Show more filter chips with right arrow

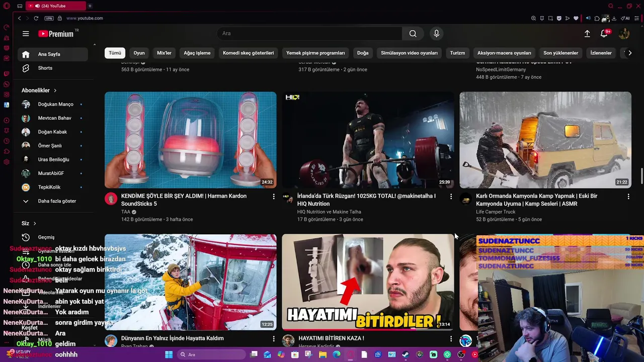point(629,53)
